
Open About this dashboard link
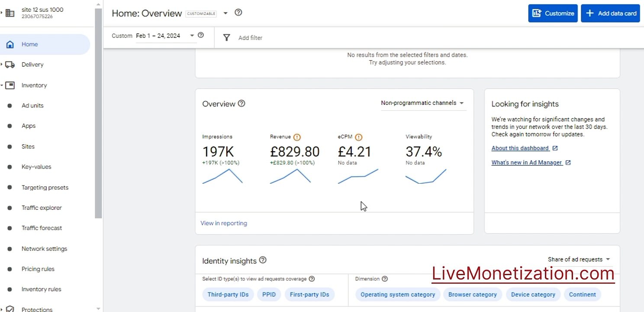point(520,148)
